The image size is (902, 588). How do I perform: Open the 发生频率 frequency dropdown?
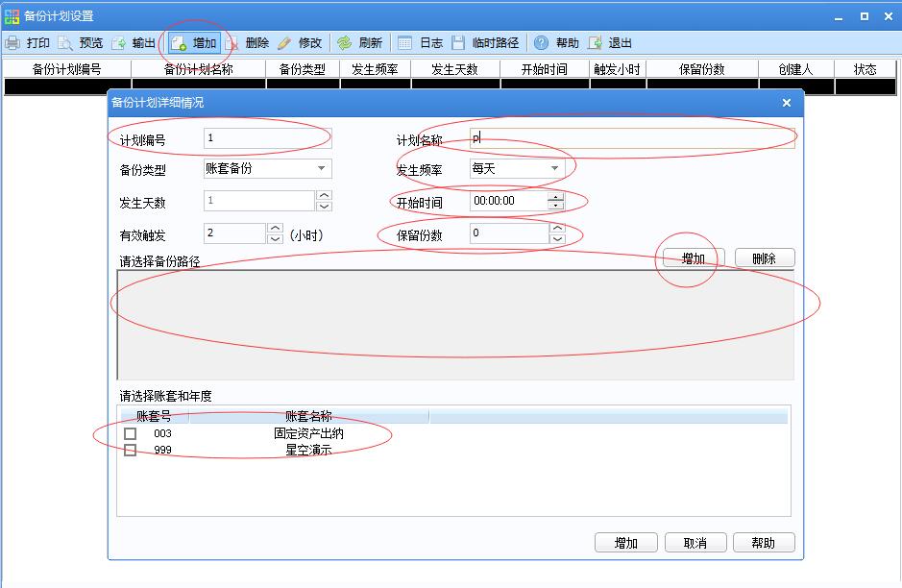554,169
